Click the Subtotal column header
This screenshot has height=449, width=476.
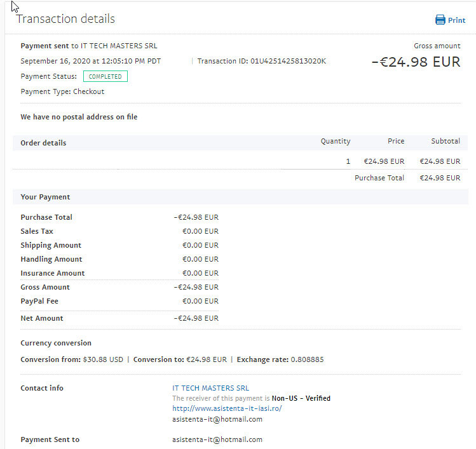[444, 141]
